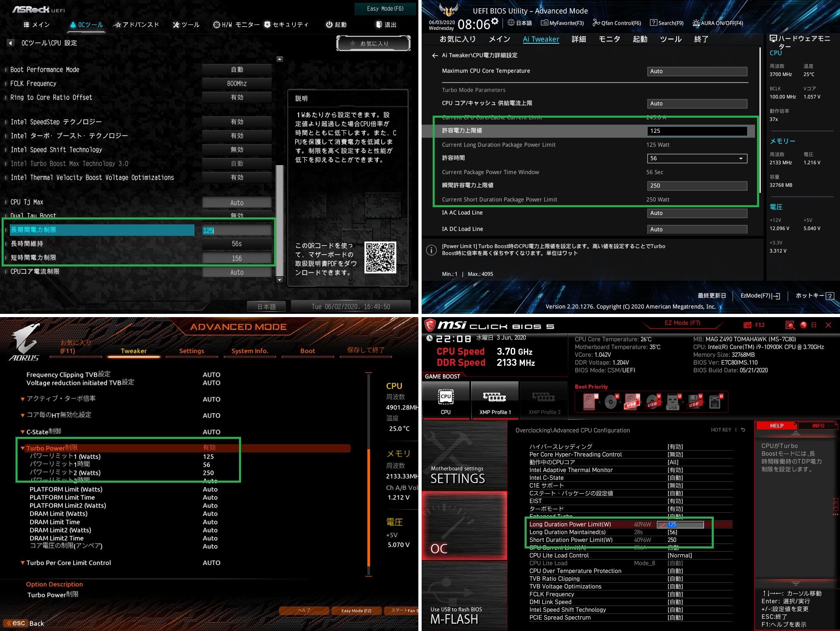Open the 許容時間 56 dropdown in ASUS BIOS
The width and height of the screenshot is (840, 631).
point(697,159)
